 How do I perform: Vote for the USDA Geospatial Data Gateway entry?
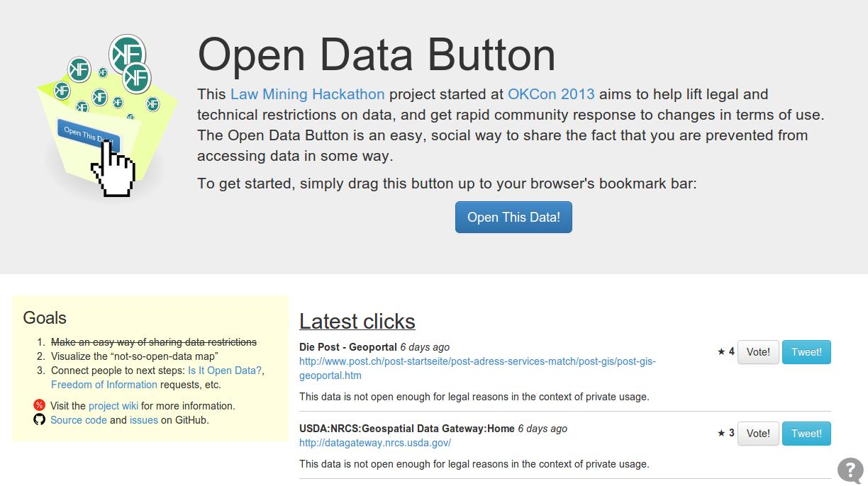click(x=758, y=434)
